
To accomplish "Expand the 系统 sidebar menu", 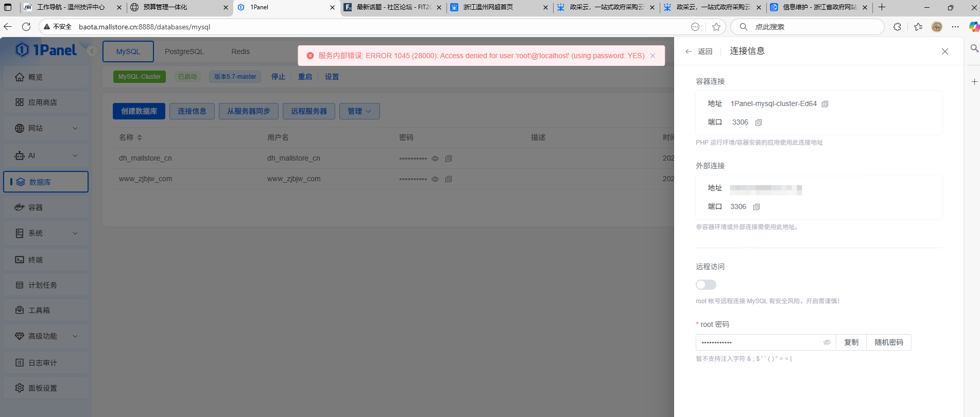I will 46,233.
